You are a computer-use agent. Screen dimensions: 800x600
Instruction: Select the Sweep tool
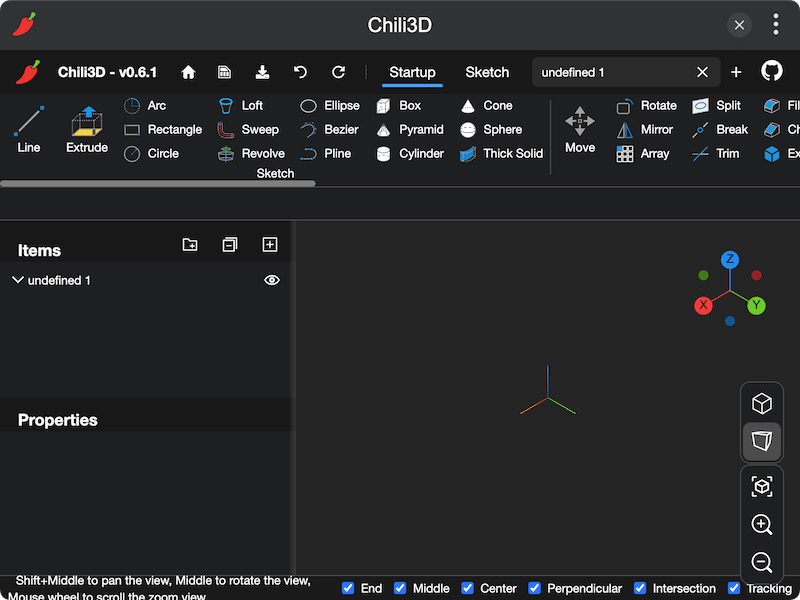click(x=248, y=130)
